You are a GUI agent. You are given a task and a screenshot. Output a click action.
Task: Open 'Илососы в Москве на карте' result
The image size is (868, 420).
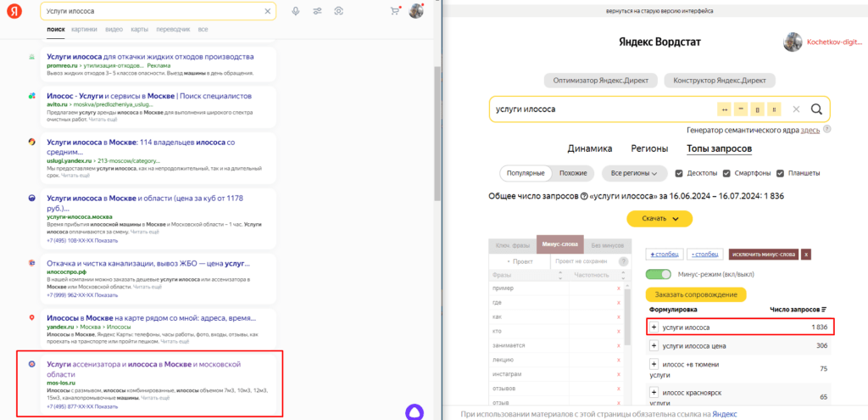point(152,318)
